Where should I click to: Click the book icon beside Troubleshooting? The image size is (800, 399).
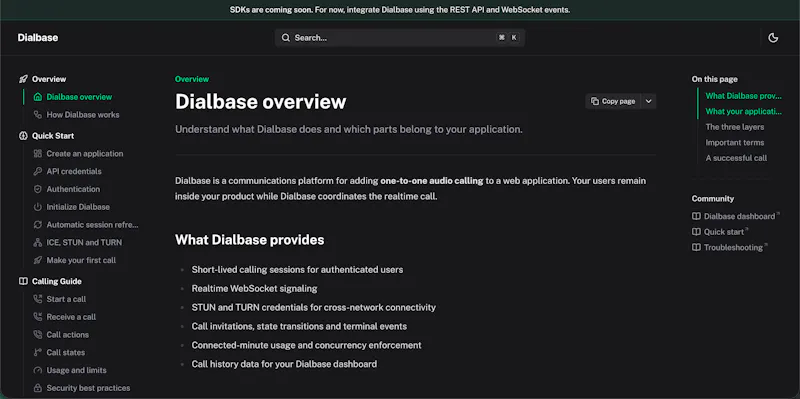click(696, 247)
